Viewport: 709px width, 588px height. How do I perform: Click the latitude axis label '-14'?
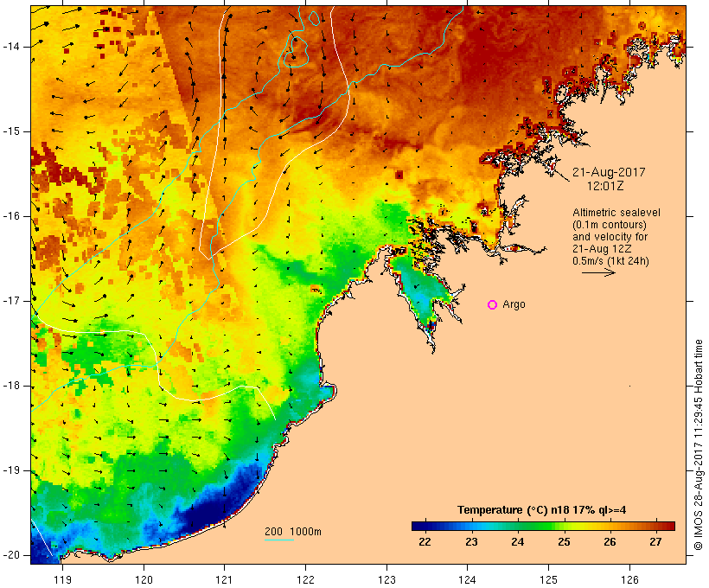click(x=11, y=47)
